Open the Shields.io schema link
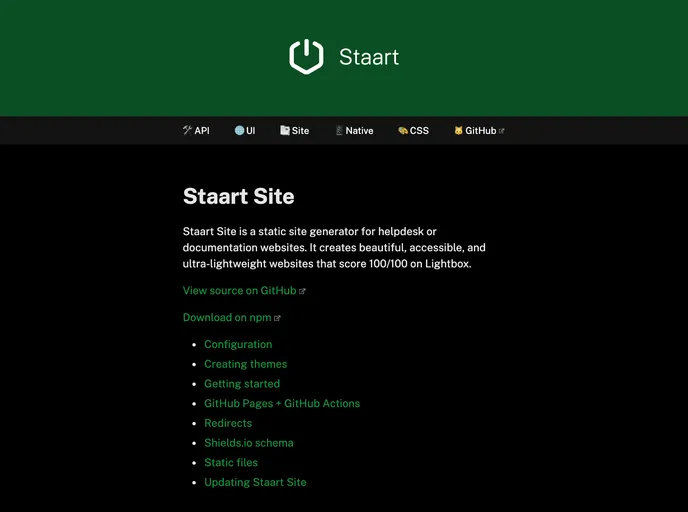Screen dimensions: 688x512 pos(248,443)
